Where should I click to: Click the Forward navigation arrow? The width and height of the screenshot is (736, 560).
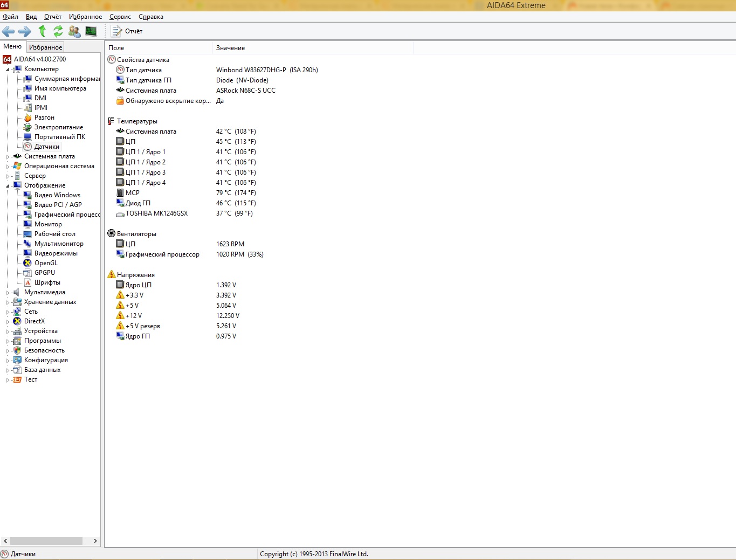[25, 31]
